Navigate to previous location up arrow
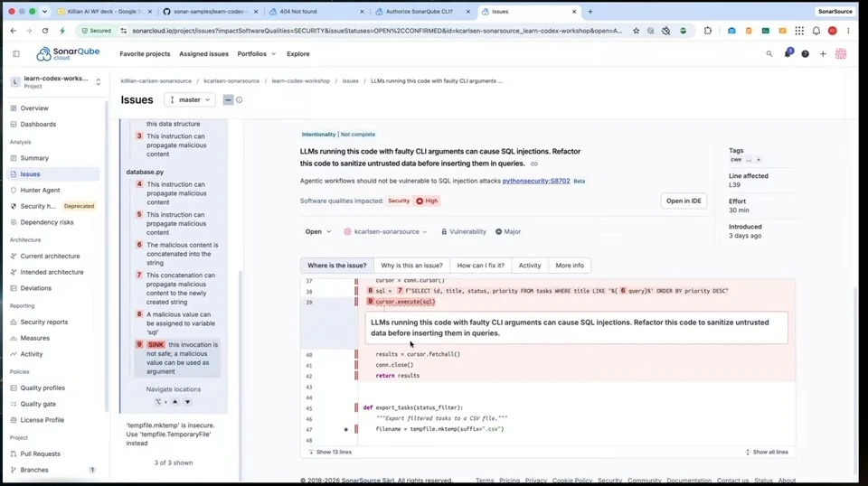868x486 pixels. 175,402
